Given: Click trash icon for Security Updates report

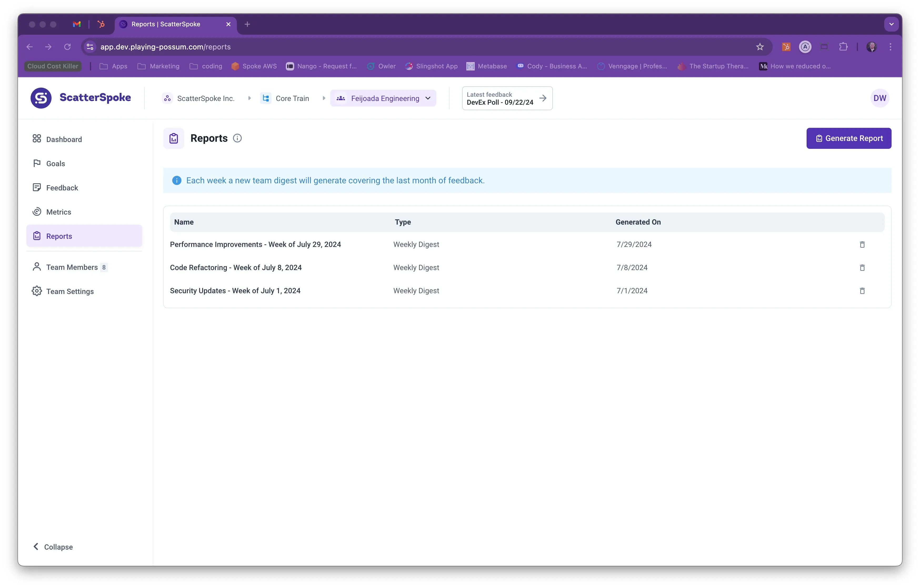Looking at the screenshot, I should point(862,291).
